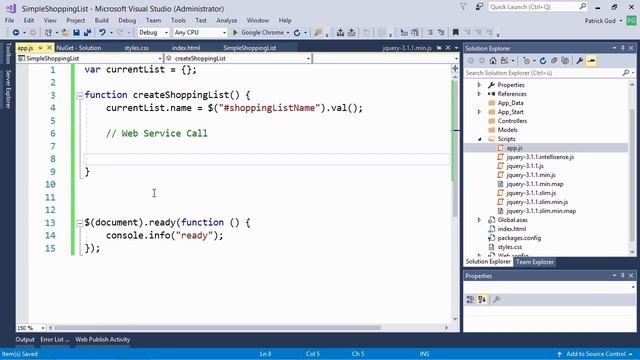This screenshot has height=360, width=640.
Task: Click the Save All icon
Action: pos(87,32)
